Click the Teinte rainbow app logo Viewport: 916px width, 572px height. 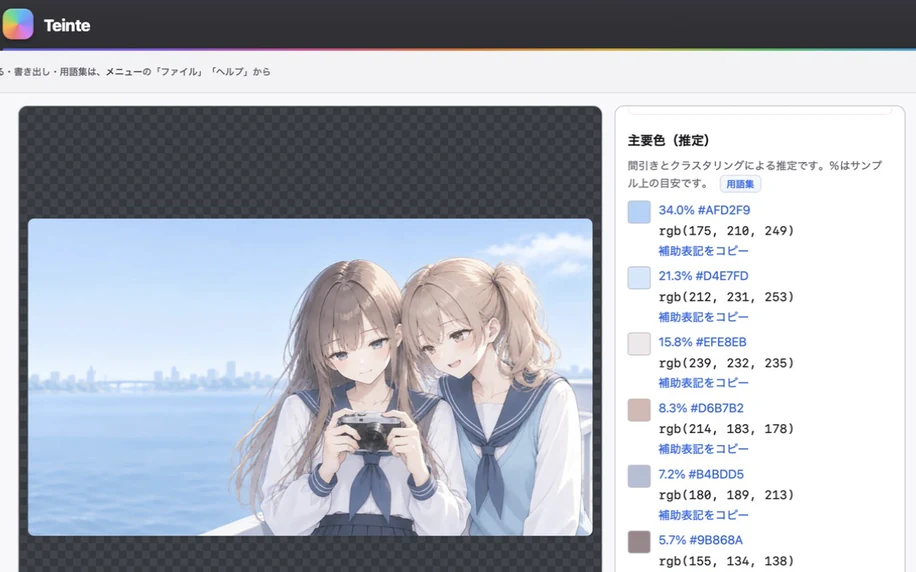[18, 25]
